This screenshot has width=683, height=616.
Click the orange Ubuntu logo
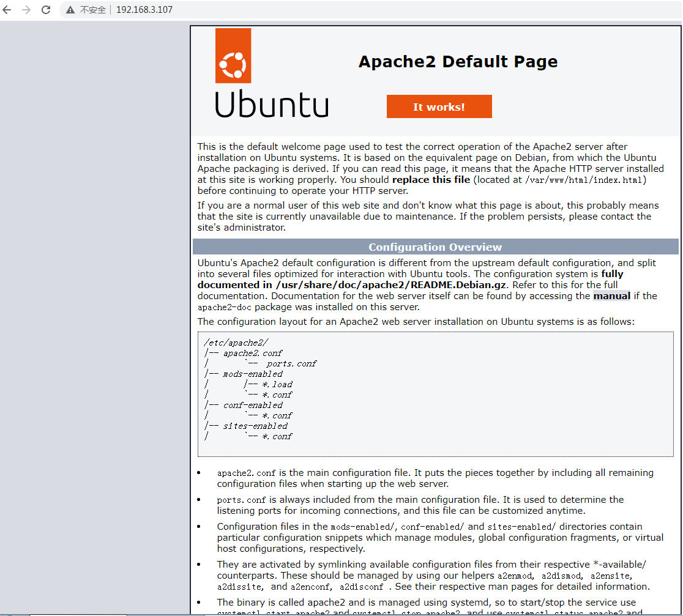(233, 56)
